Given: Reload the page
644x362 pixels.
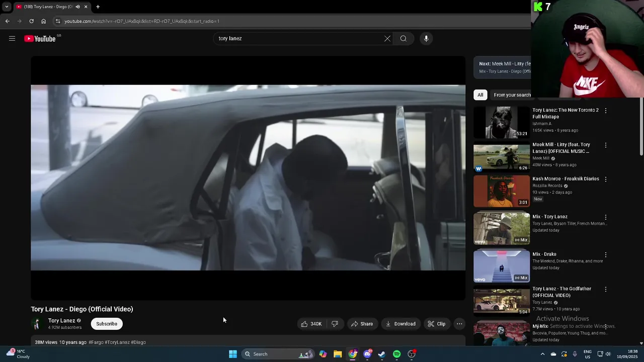Looking at the screenshot, I should pyautogui.click(x=31, y=21).
